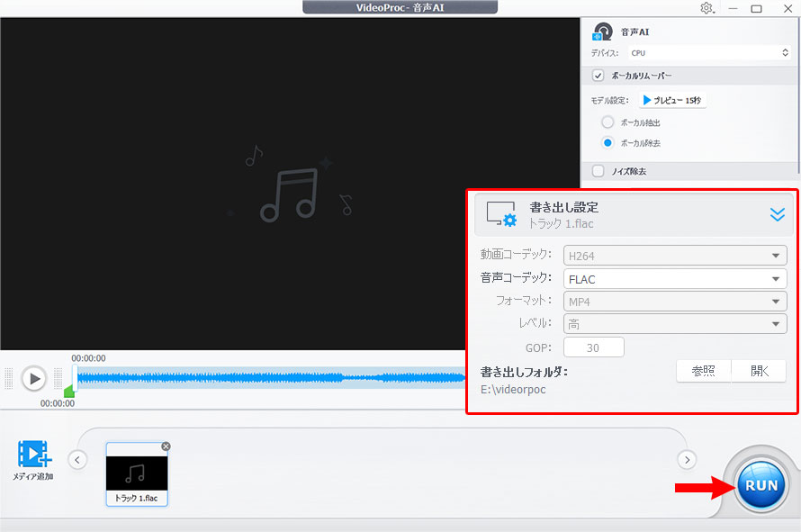Viewport: 801px width, 532px height.
Task: Remove トラック 1.flac with its X icon
Action: [165, 446]
